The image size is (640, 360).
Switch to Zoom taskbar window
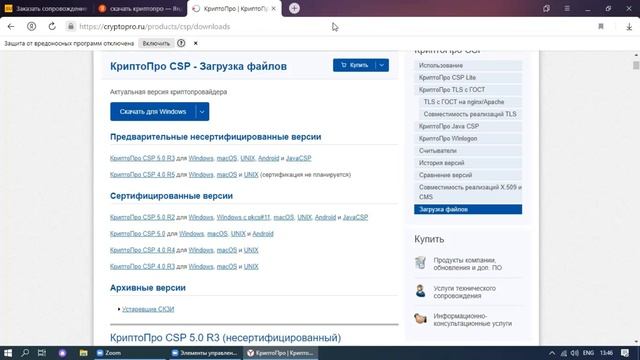[x=130, y=353]
